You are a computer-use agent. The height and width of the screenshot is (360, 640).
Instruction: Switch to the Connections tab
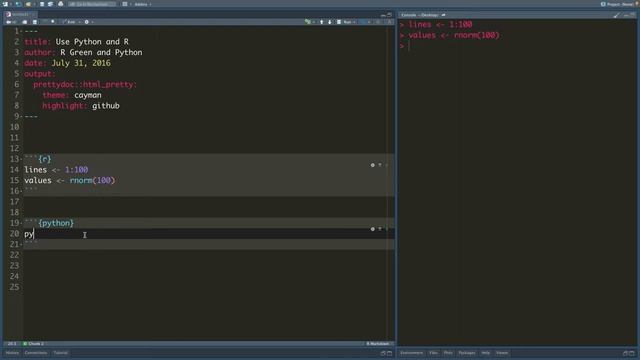[x=36, y=353]
